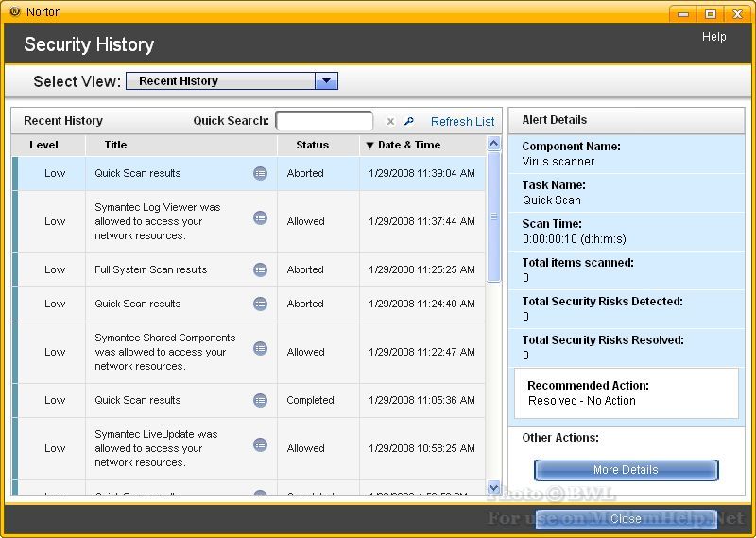Sort by Status column header
Screen dimensions: 756x538
tap(318, 145)
